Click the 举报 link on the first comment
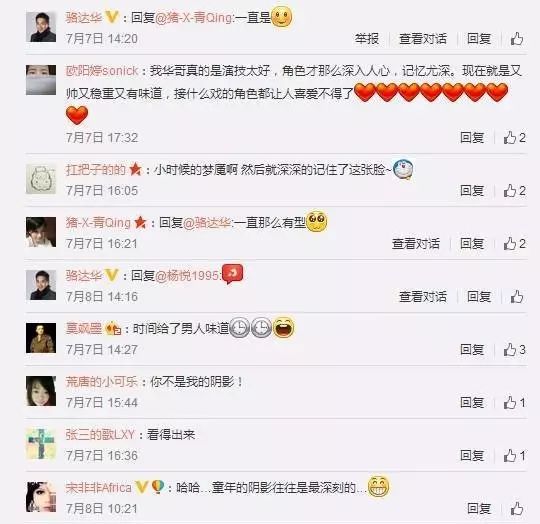 coord(367,39)
